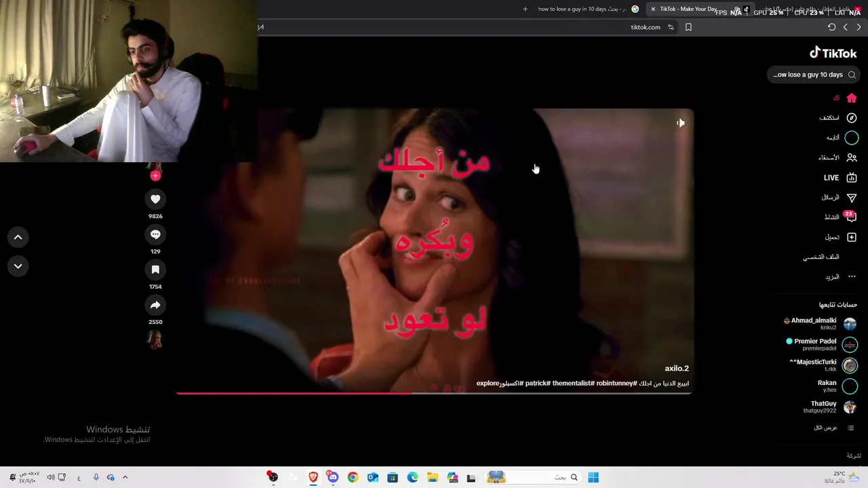Open Microsoft Edge from the taskbar

tap(412, 477)
